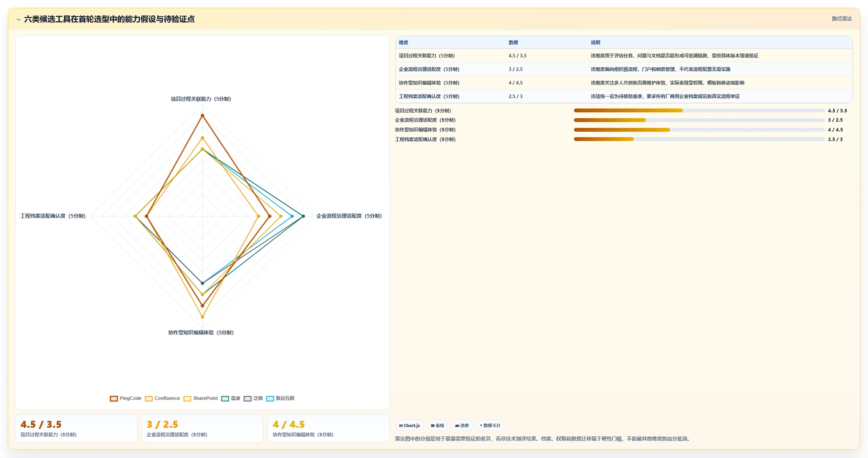The width and height of the screenshot is (868, 458).
Task: Click the 4.5 / 3.5 value beside progress bar
Action: pos(837,111)
